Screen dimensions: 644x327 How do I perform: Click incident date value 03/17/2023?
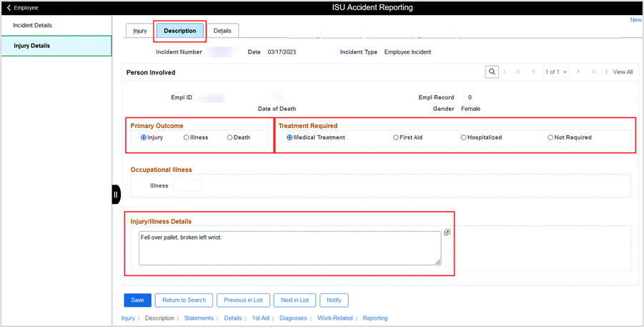coord(282,52)
